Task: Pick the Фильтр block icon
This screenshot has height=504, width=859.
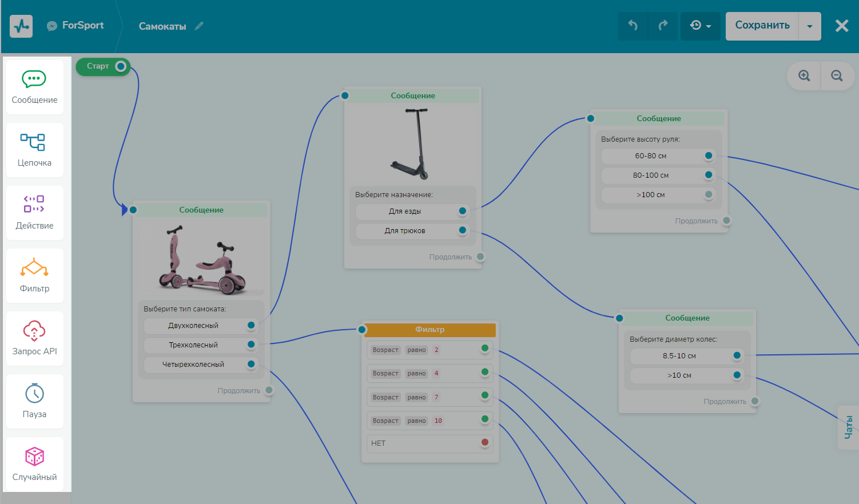Action: tap(34, 267)
